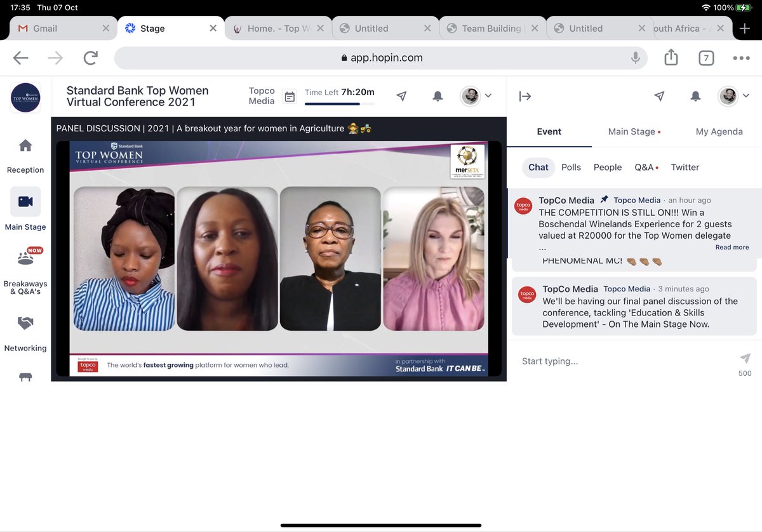
Task: Click the Standard Bank Top Women Virtual Conference title
Action: (138, 96)
